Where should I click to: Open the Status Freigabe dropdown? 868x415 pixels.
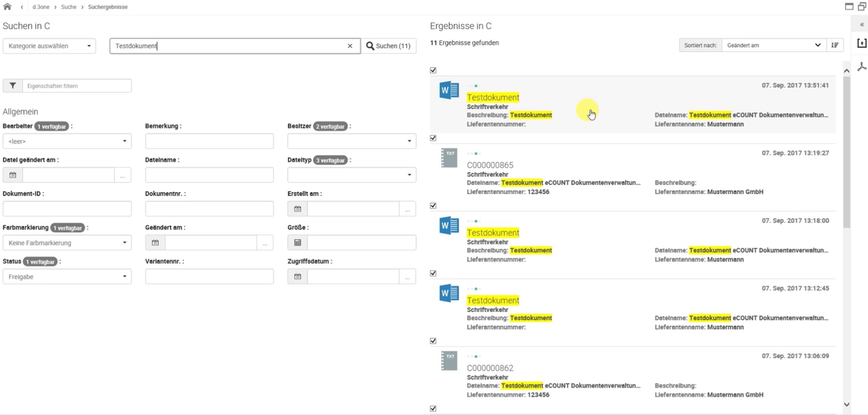pos(67,277)
